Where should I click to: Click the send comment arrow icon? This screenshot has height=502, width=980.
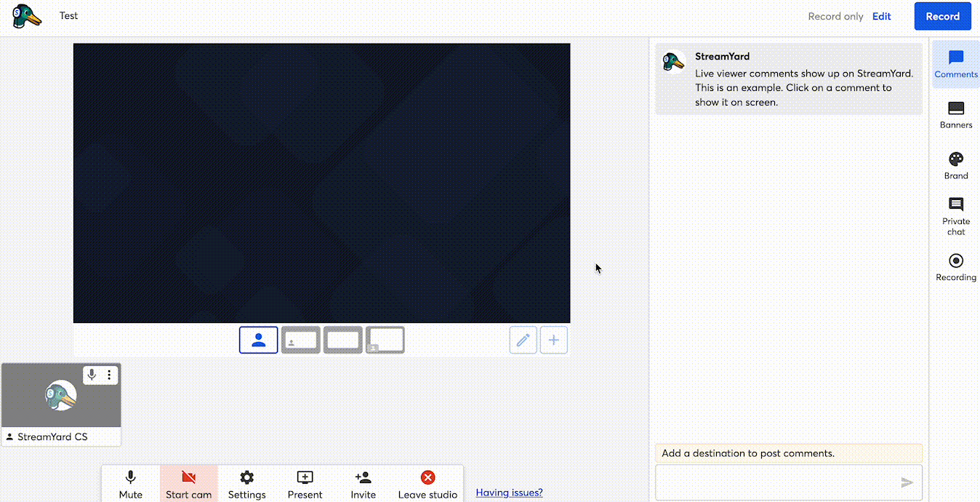tap(907, 482)
